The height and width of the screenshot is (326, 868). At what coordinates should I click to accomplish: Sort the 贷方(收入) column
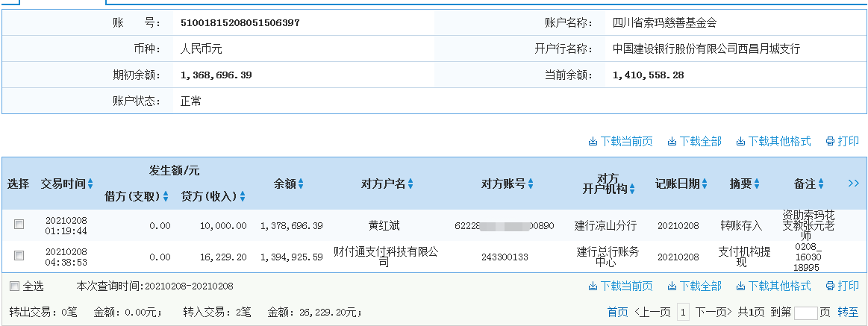(x=243, y=197)
